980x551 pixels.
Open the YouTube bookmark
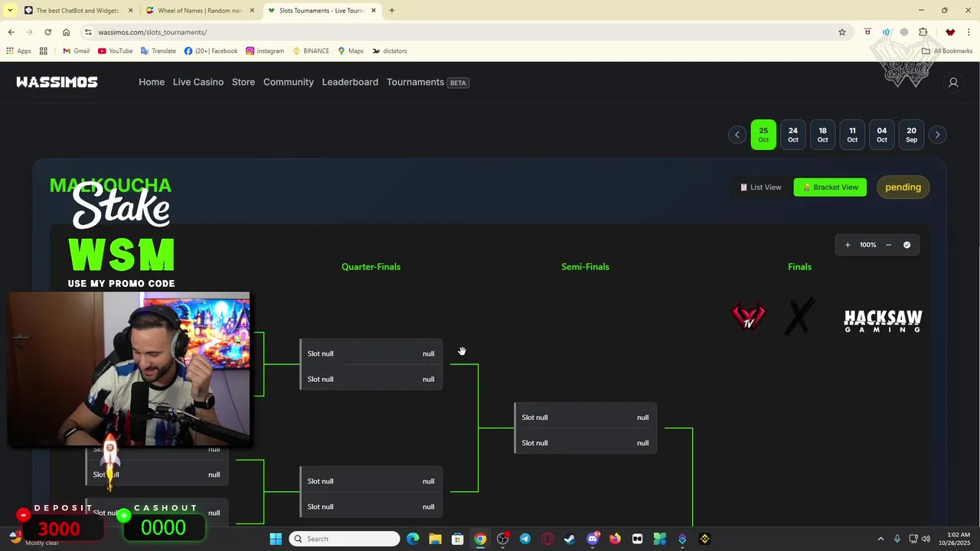pyautogui.click(x=115, y=51)
